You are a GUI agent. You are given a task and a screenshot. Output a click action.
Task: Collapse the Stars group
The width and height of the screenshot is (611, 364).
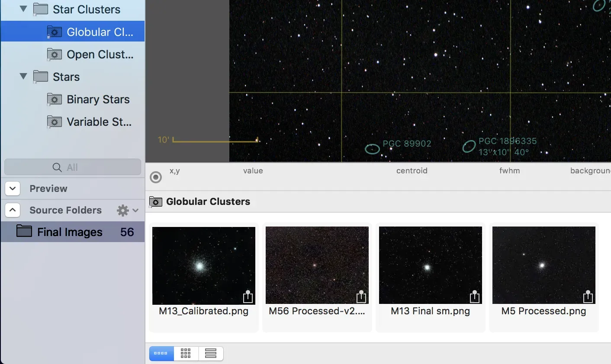pyautogui.click(x=23, y=76)
